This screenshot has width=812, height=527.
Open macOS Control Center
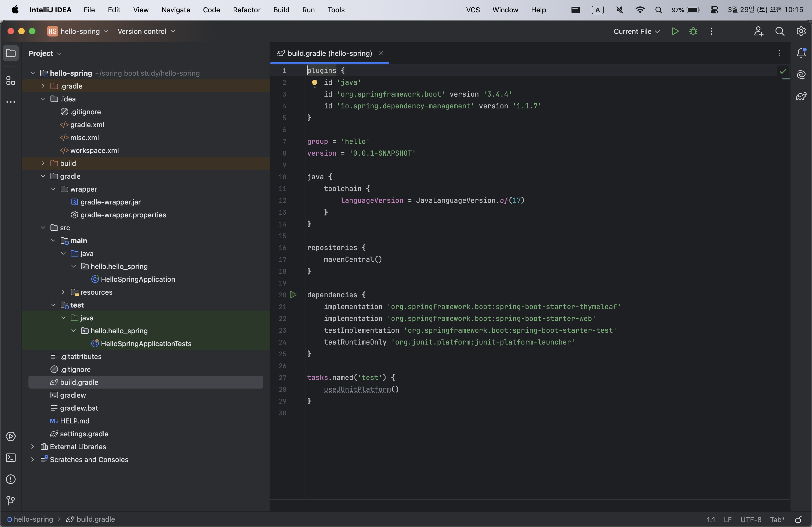point(714,10)
